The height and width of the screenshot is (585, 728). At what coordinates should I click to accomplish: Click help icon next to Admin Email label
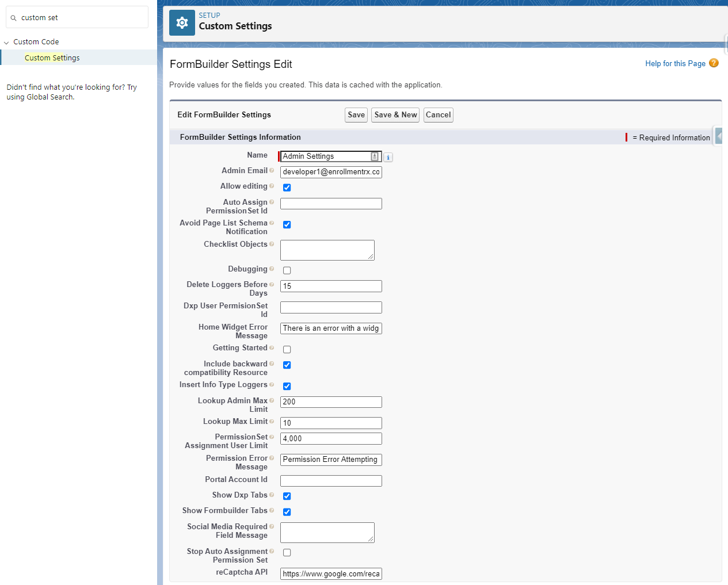pyautogui.click(x=272, y=171)
